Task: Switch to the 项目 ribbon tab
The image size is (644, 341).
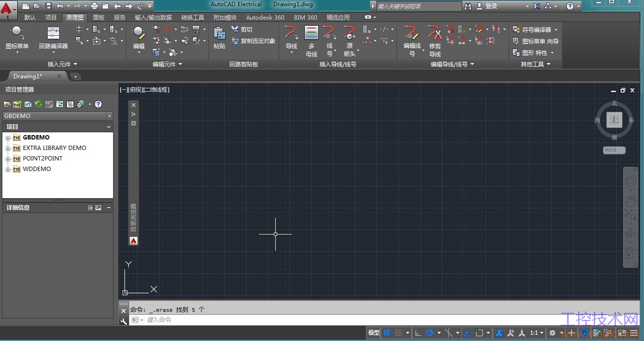Action: pyautogui.click(x=51, y=17)
